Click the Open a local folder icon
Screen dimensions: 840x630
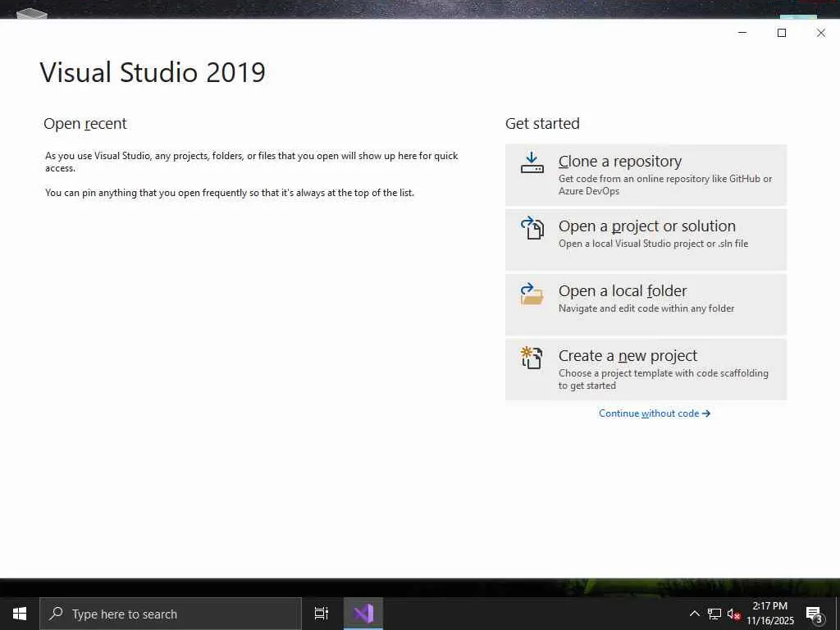[x=532, y=294]
